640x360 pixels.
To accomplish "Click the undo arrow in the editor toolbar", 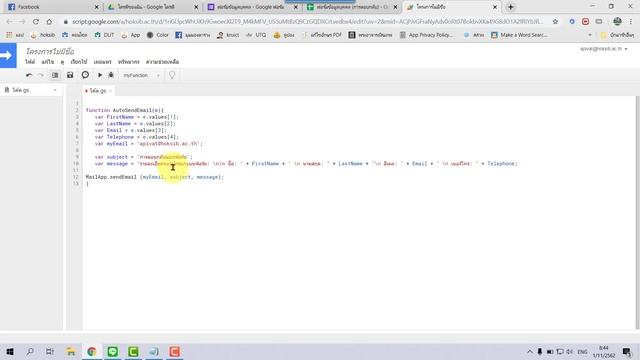I will click(x=29, y=75).
